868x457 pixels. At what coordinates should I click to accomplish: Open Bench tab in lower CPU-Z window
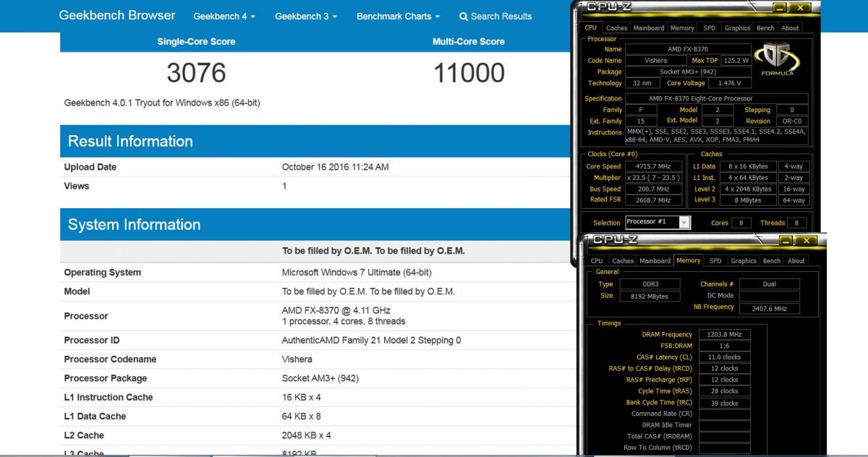coord(773,261)
